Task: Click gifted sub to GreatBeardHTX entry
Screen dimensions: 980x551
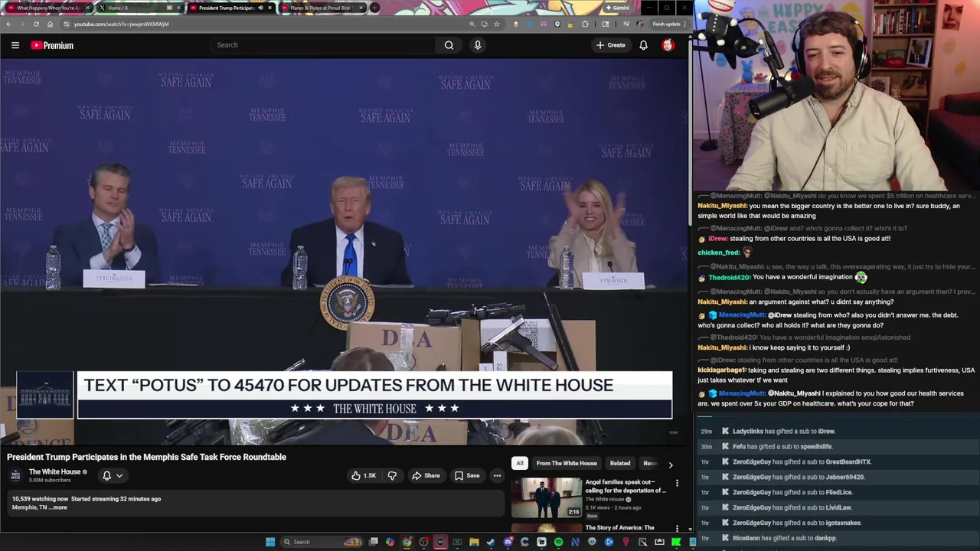Action: (x=802, y=462)
